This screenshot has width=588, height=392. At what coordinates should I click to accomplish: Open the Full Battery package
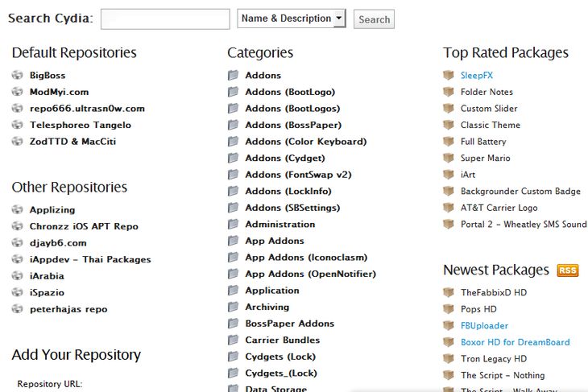tap(483, 142)
